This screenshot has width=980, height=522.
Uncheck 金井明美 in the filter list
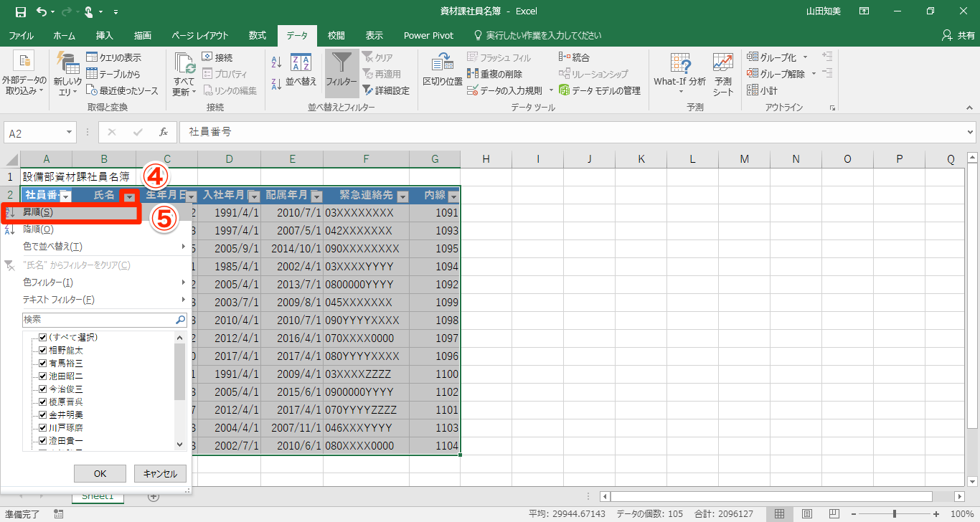pyautogui.click(x=43, y=414)
